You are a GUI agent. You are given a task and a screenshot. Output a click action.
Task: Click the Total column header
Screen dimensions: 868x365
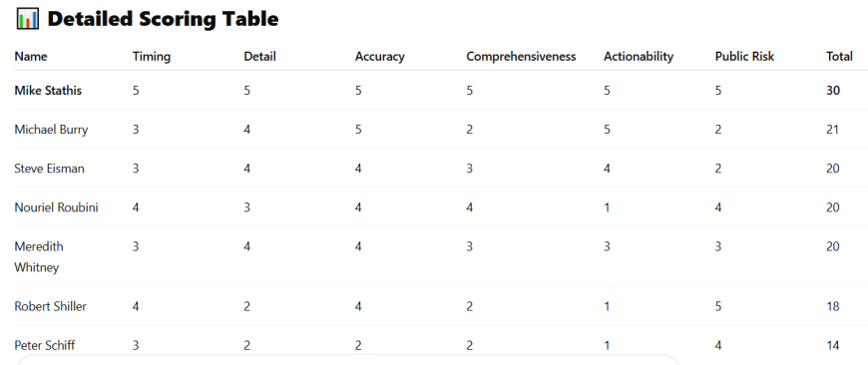click(839, 57)
